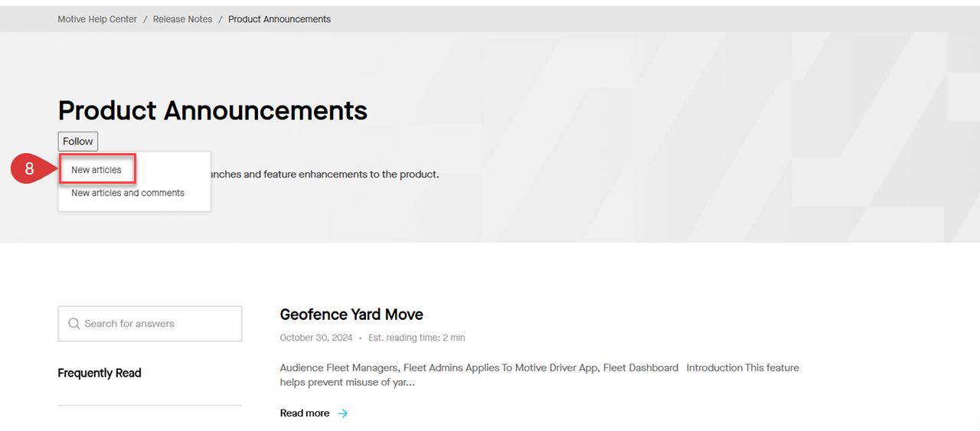This screenshot has height=431, width=980.
Task: Choose New articles from Follow menu
Action: [x=96, y=170]
